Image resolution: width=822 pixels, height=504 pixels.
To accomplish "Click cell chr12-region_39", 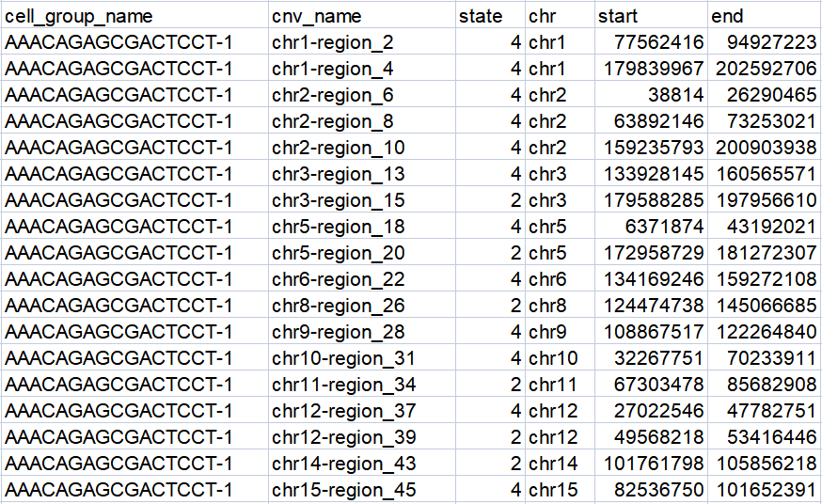I will click(x=362, y=436).
